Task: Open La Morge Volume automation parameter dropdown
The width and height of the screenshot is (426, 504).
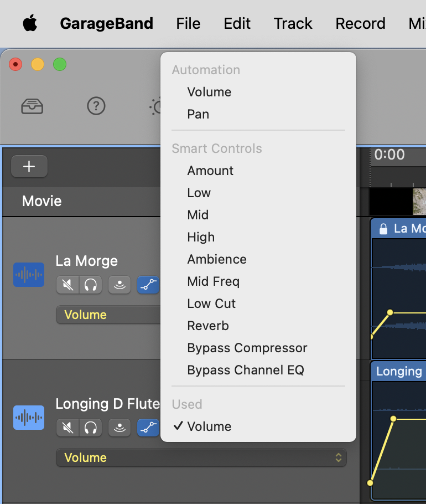Action: (108, 315)
